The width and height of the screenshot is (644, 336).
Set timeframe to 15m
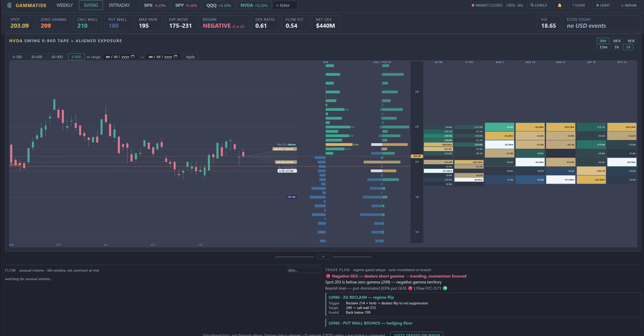pos(603,47)
